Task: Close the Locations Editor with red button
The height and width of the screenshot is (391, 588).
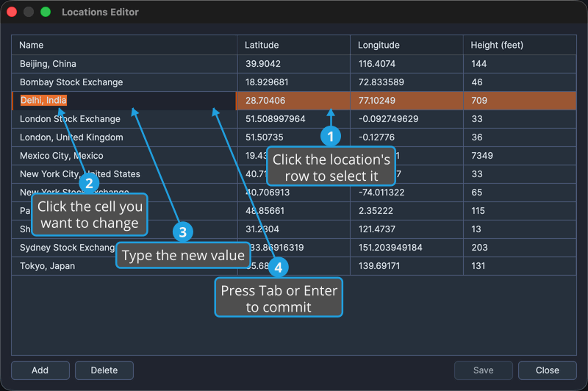Action: coord(12,12)
